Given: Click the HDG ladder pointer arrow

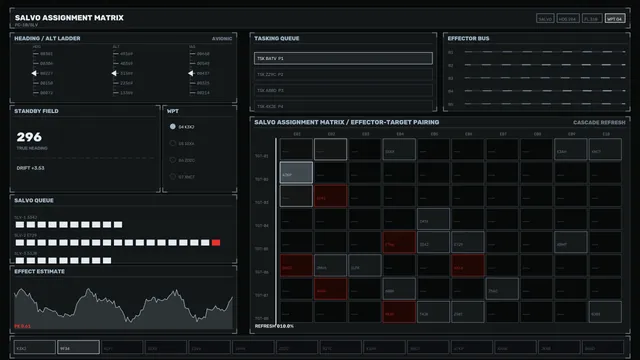Looking at the screenshot, I should click(34, 73).
